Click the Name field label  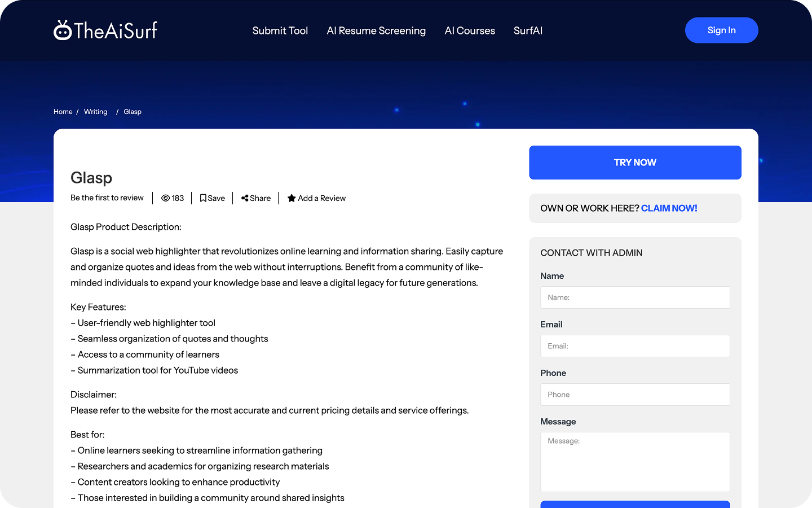(x=552, y=276)
